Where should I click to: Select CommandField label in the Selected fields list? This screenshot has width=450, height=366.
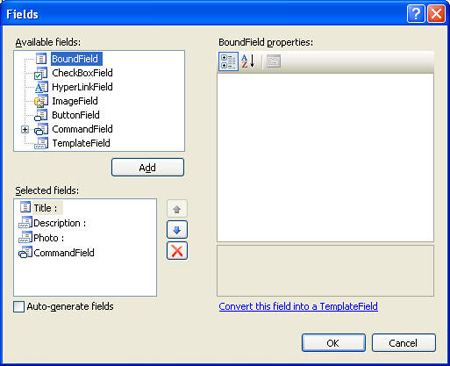64,253
